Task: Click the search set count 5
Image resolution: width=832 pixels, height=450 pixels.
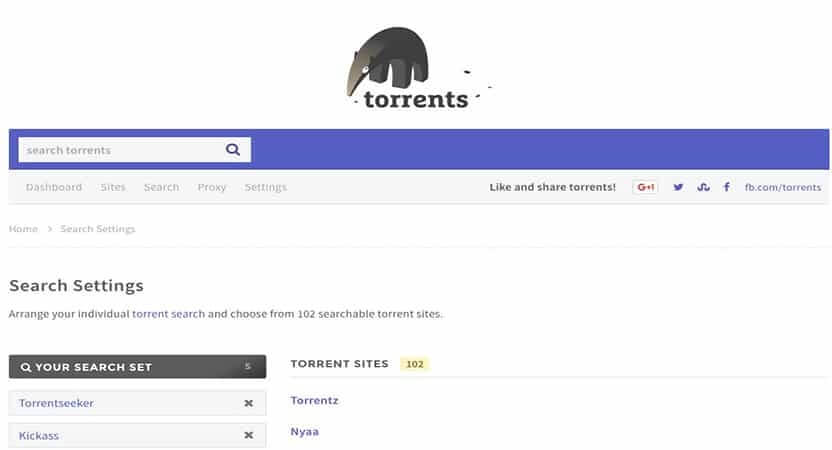Action: coord(247,366)
